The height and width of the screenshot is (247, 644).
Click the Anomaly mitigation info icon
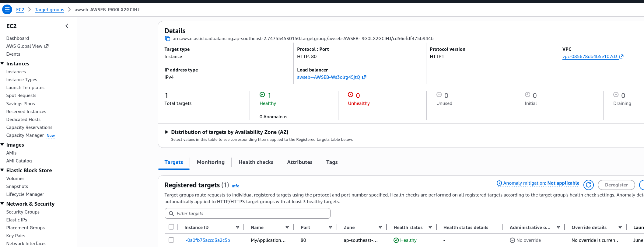click(499, 183)
